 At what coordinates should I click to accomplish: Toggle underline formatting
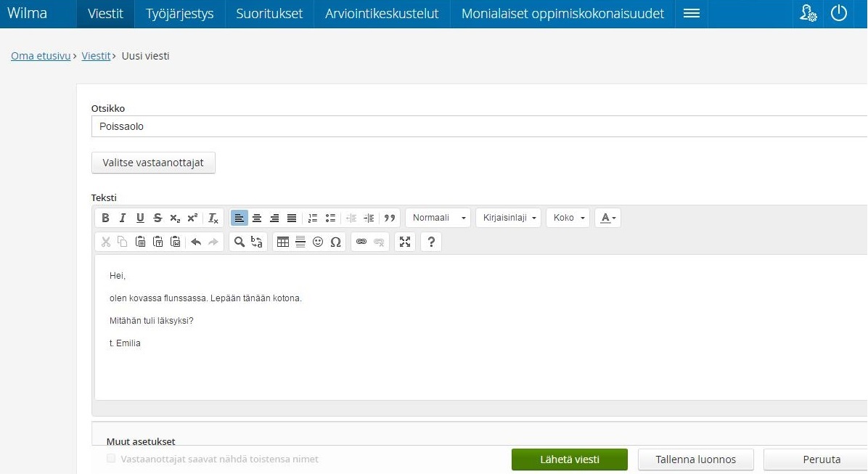coord(140,218)
